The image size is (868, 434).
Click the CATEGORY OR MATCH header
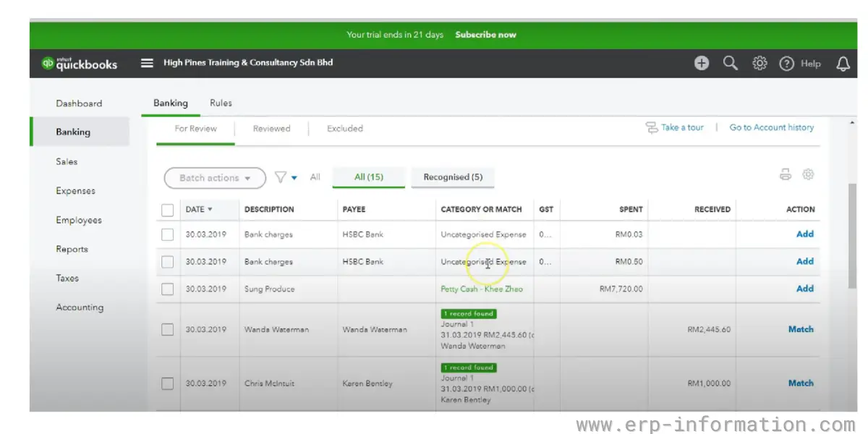[481, 209]
